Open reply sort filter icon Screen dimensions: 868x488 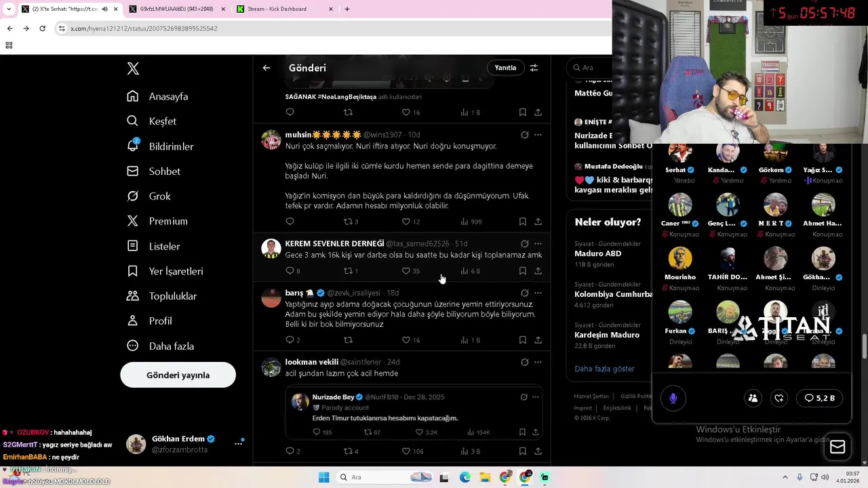pyautogui.click(x=534, y=68)
